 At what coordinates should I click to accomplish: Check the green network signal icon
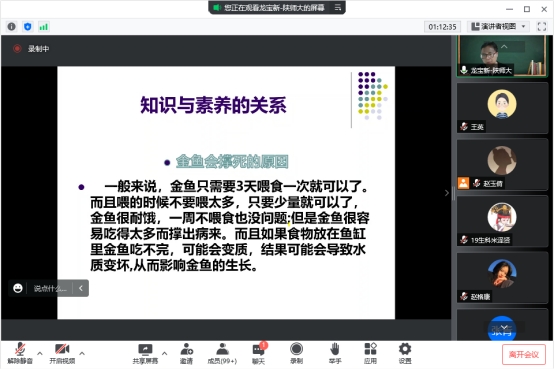pos(43,27)
